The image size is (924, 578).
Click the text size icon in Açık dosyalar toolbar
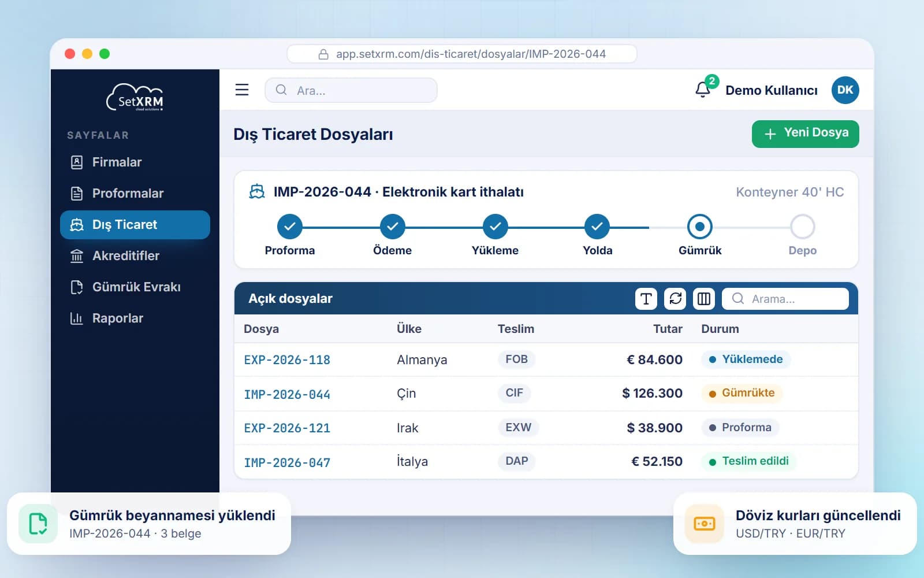pyautogui.click(x=646, y=299)
